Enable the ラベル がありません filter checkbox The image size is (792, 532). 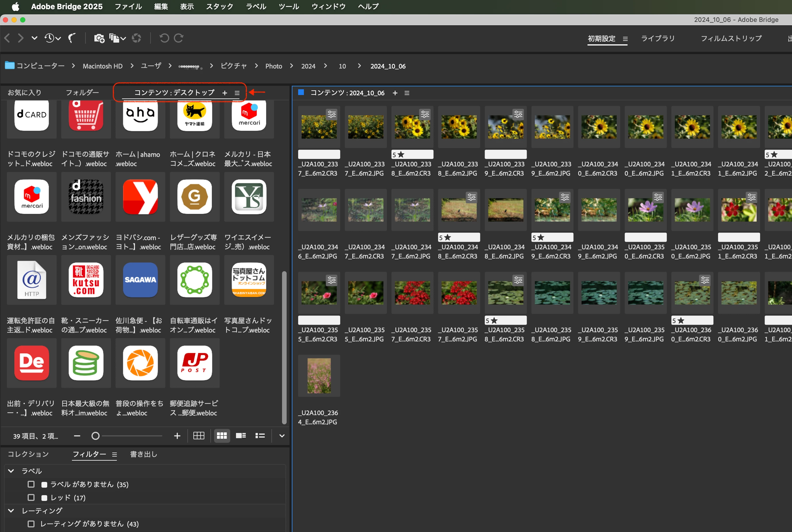(31, 484)
